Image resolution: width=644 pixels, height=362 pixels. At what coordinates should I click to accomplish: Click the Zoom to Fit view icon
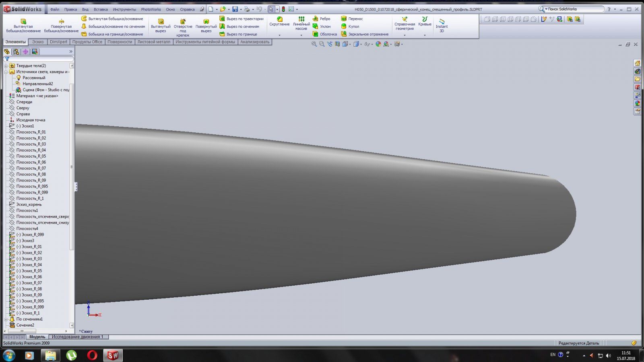point(314,44)
